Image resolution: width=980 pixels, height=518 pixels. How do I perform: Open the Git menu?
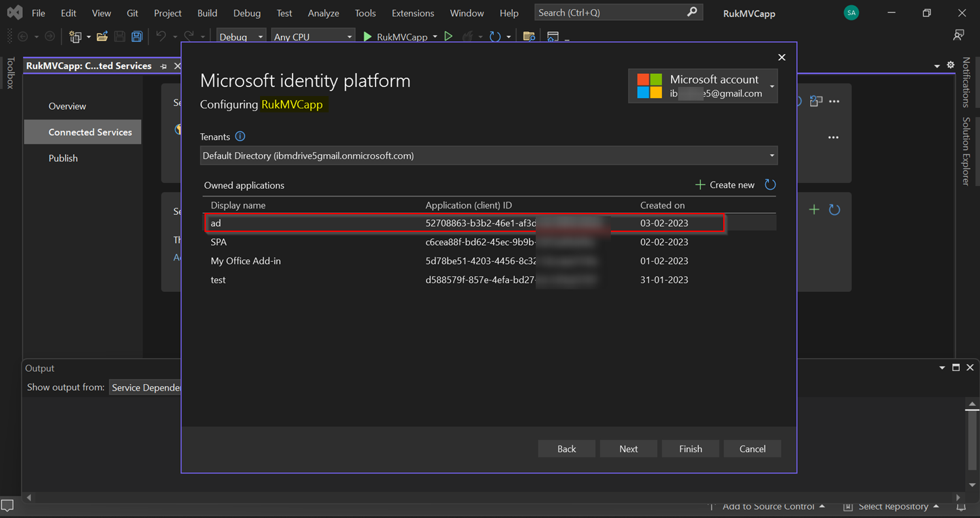point(133,12)
